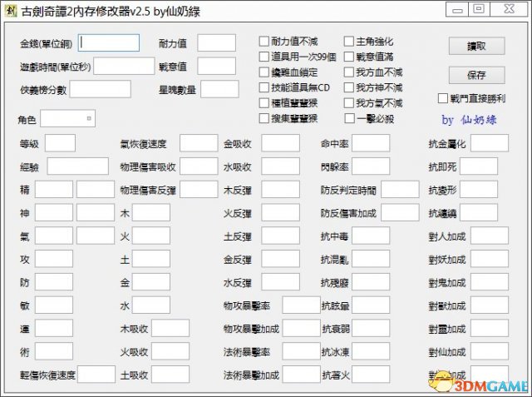Image resolution: width=532 pixels, height=397 pixels.
Task: Click the 輕傷恢復速度 field
Action: tap(96, 375)
